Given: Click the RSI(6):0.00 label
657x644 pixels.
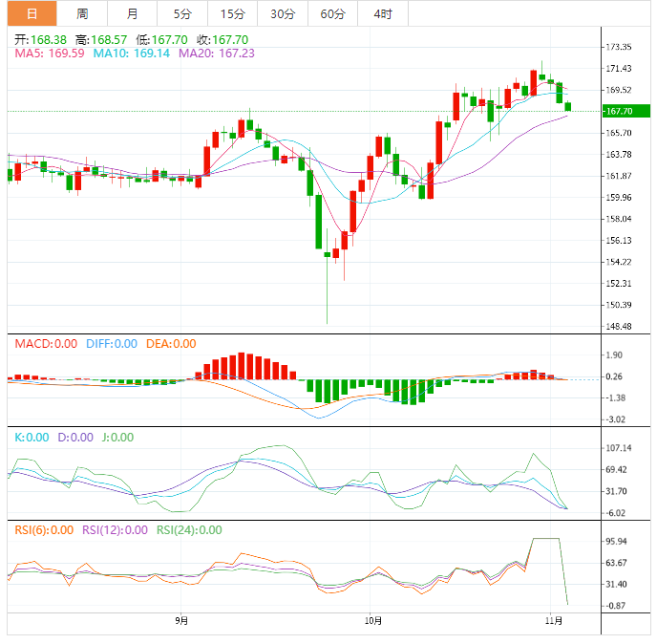Looking at the screenshot, I should [x=44, y=530].
